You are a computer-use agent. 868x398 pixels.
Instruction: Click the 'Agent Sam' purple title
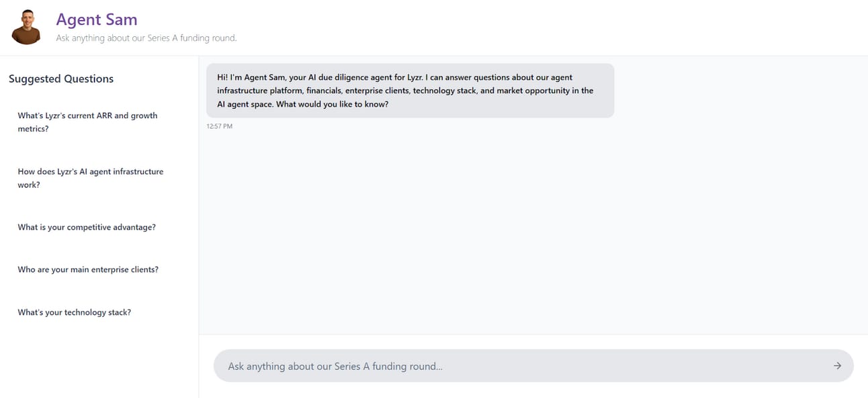tap(97, 19)
